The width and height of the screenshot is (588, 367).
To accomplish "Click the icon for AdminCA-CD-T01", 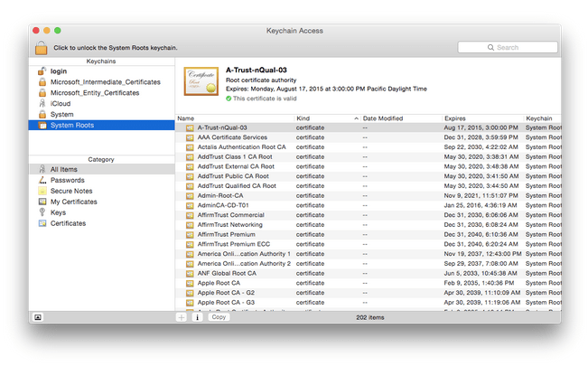I will click(190, 206).
